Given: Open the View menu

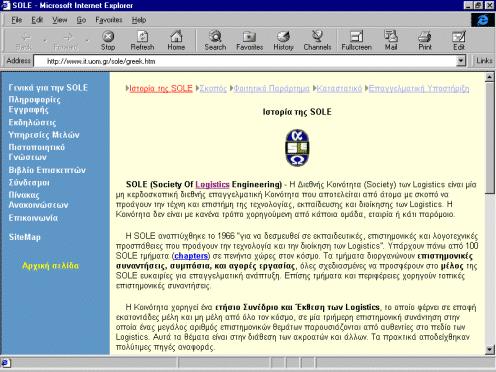Looking at the screenshot, I should [x=60, y=20].
